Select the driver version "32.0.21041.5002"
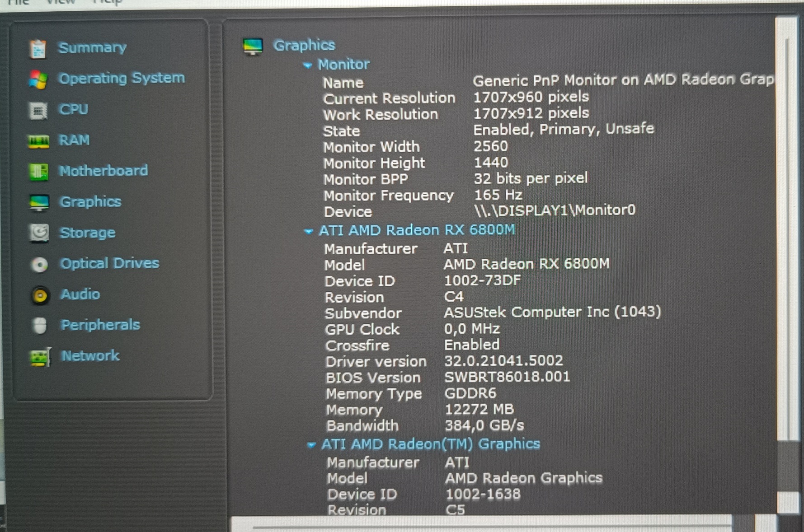 click(x=504, y=361)
